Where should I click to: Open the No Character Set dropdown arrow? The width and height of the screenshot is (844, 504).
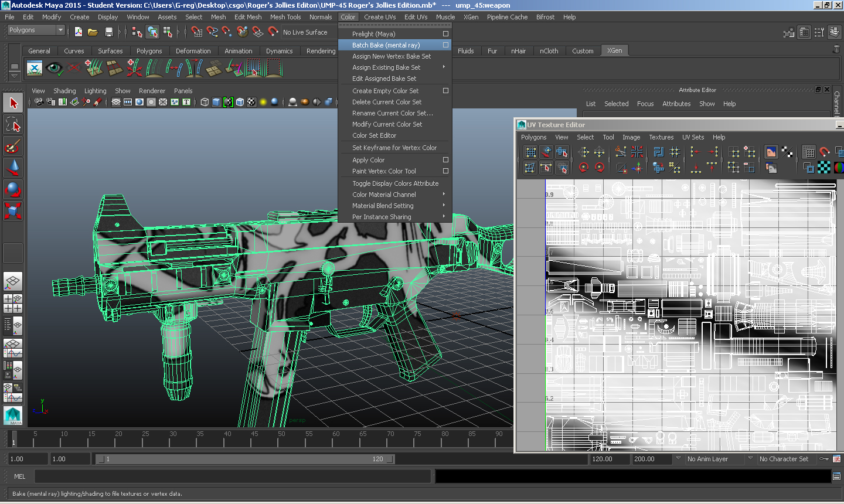[750, 459]
